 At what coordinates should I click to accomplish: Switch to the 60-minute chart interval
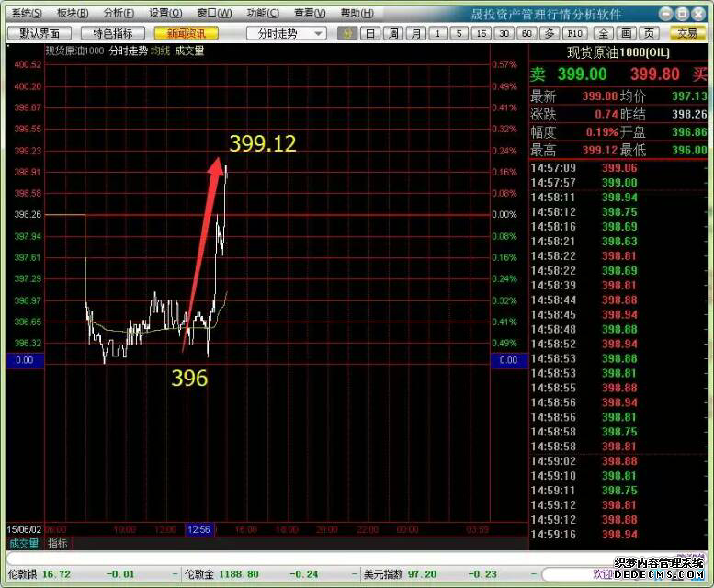pos(527,33)
